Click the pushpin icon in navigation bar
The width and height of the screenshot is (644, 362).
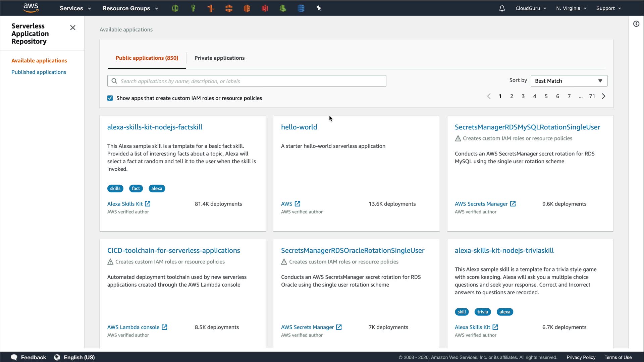tap(319, 8)
